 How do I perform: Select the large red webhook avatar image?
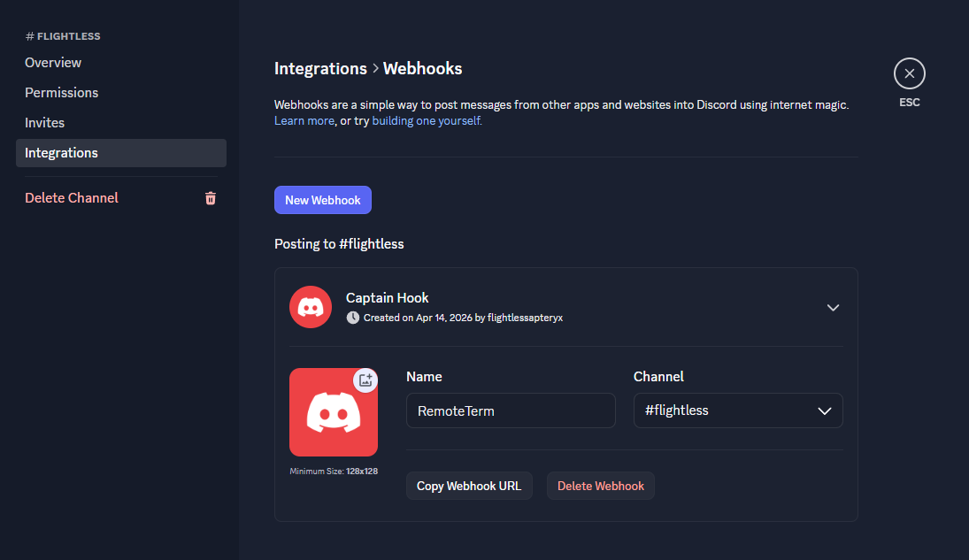333,414
